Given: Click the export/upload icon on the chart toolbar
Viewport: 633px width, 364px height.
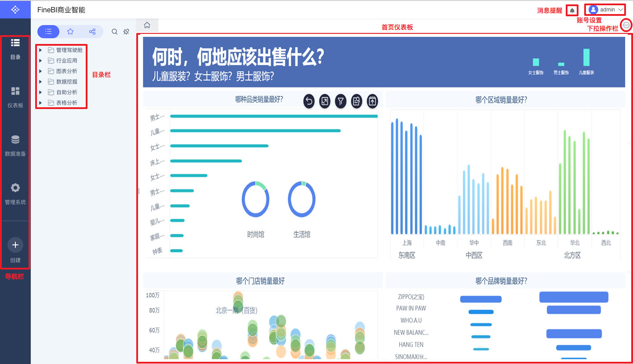Looking at the screenshot, I should [x=372, y=101].
